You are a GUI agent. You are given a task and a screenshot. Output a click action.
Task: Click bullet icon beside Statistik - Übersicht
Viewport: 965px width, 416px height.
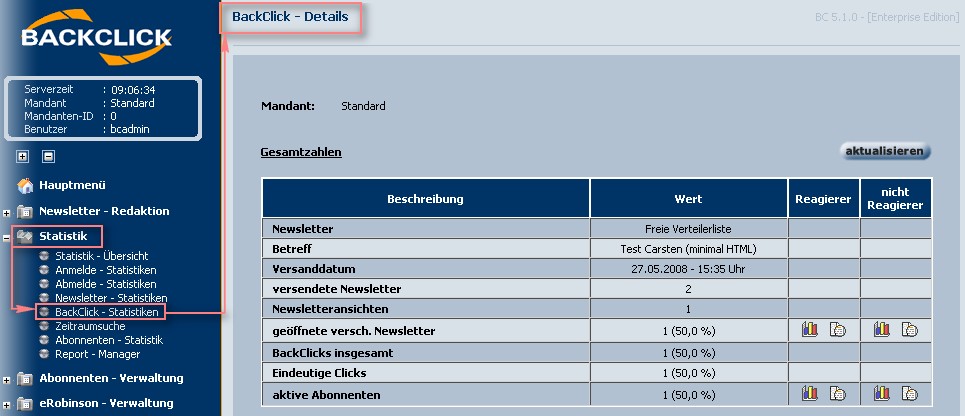pyautogui.click(x=43, y=256)
